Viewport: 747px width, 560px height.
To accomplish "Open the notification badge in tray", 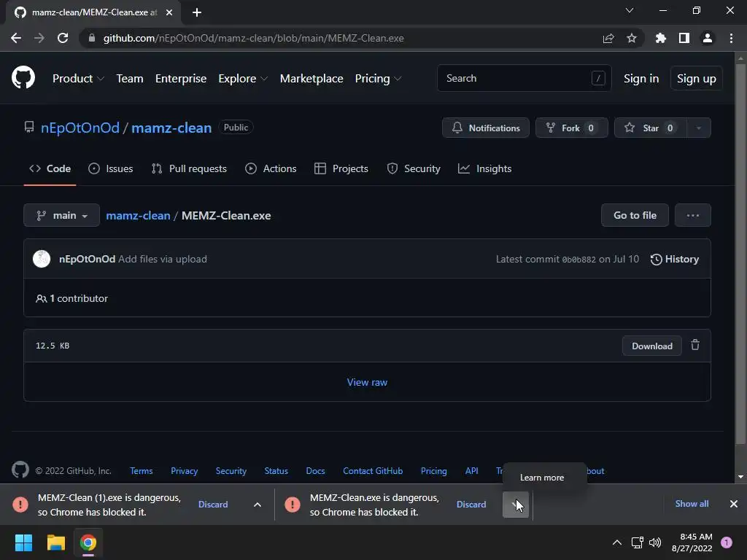I will click(x=727, y=542).
